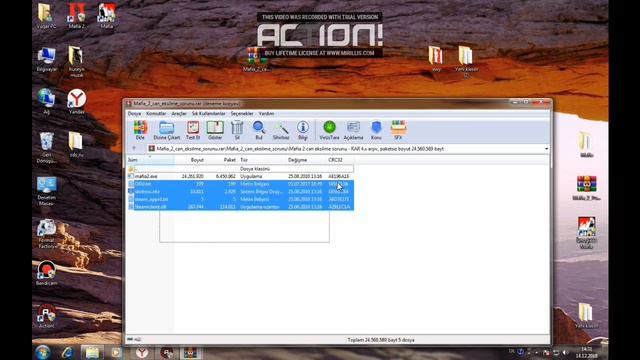Sort by the Değişme column header
640x360 pixels.
306,160
